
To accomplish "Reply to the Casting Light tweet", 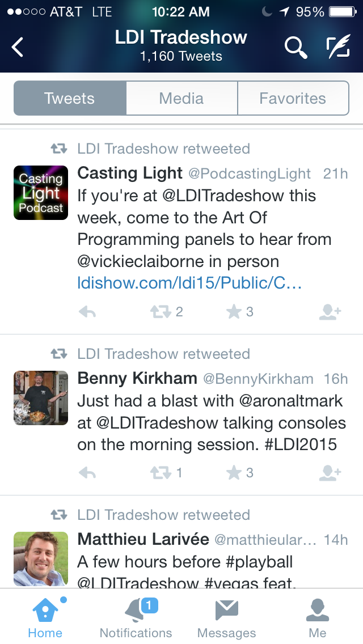I will point(87,312).
